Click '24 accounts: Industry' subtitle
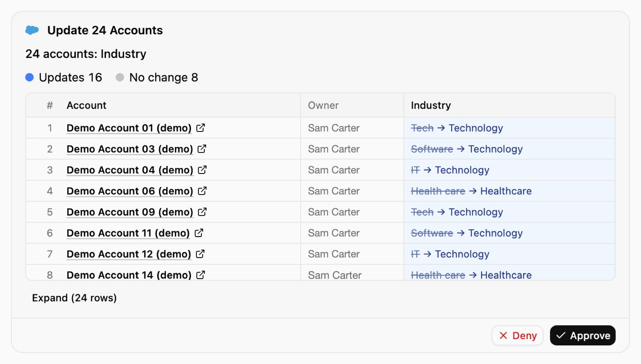 tap(86, 54)
